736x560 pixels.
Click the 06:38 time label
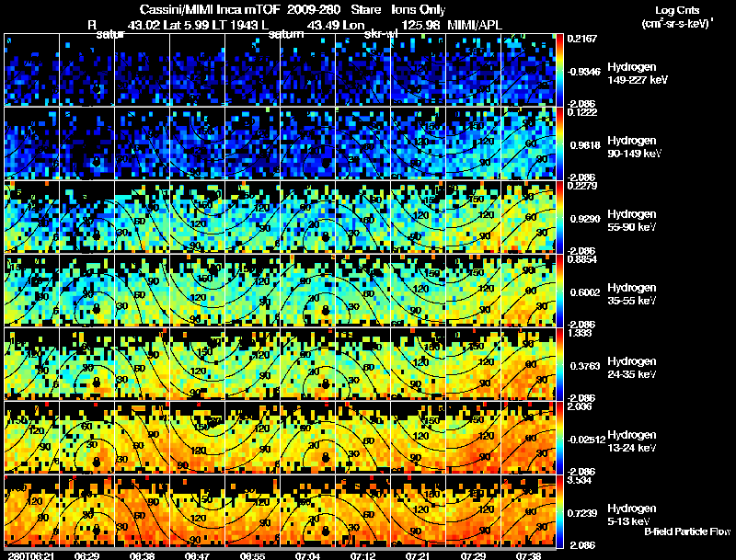point(142,555)
